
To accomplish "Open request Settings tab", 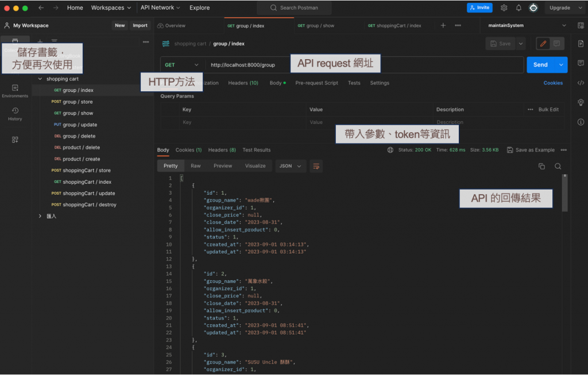I will click(x=380, y=83).
